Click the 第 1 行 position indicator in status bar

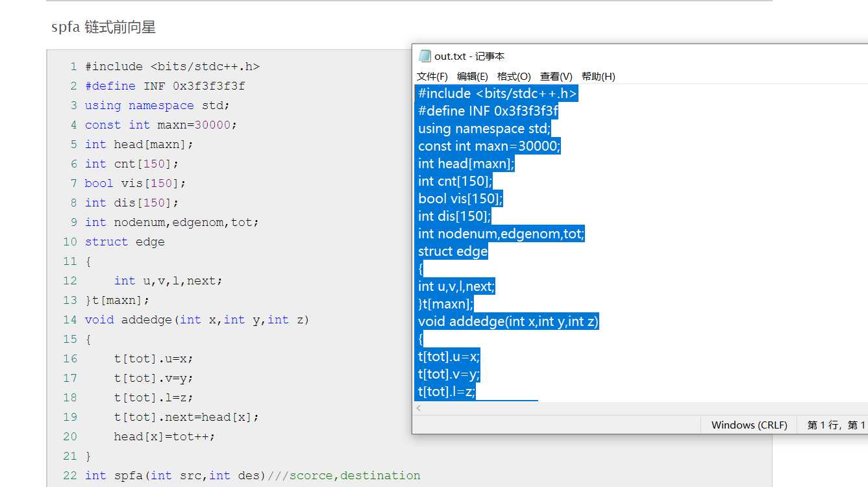[836, 425]
